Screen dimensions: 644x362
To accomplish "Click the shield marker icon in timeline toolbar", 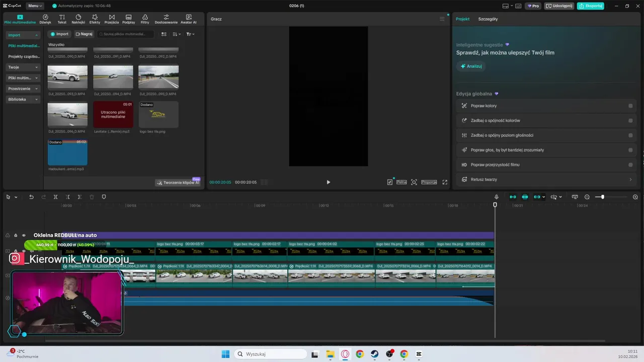I will (104, 197).
